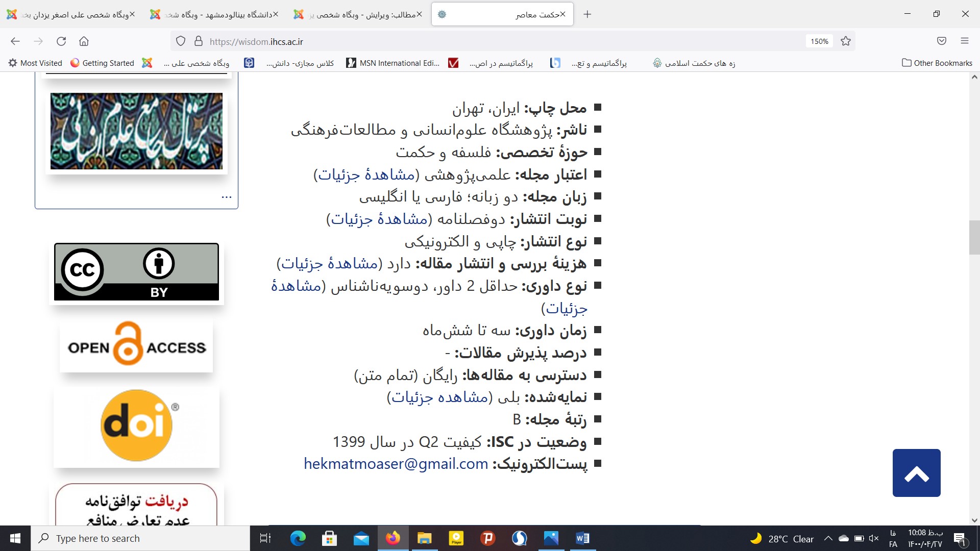Switch keyboard language via the FA indicator
980x551 pixels.
[892, 538]
